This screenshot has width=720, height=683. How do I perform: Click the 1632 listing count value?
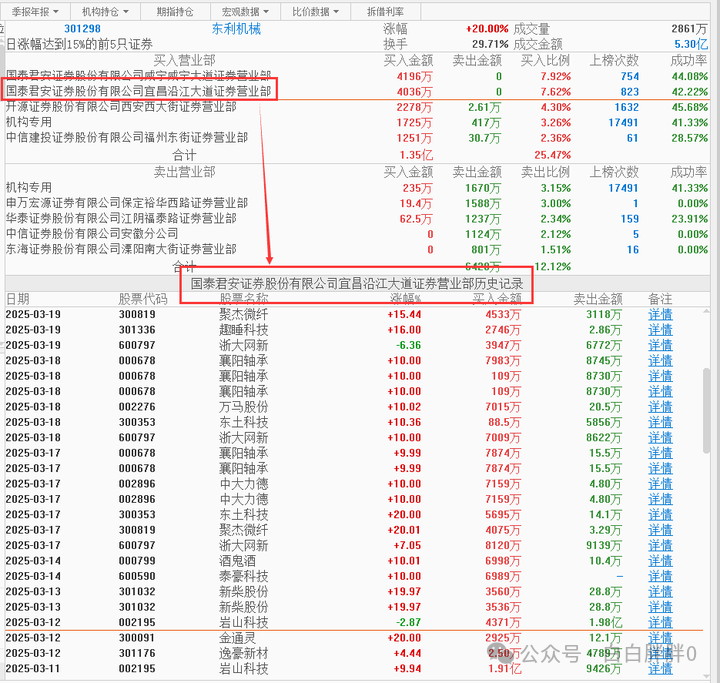click(x=627, y=107)
